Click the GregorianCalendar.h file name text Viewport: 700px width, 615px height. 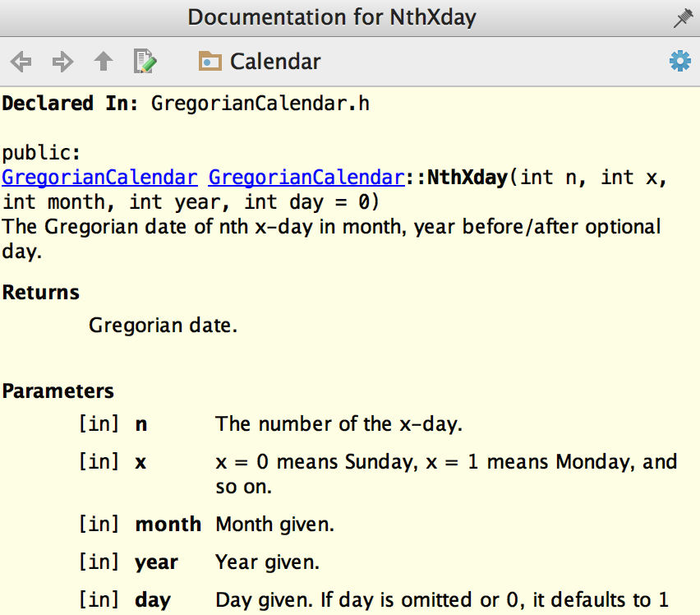click(x=260, y=104)
